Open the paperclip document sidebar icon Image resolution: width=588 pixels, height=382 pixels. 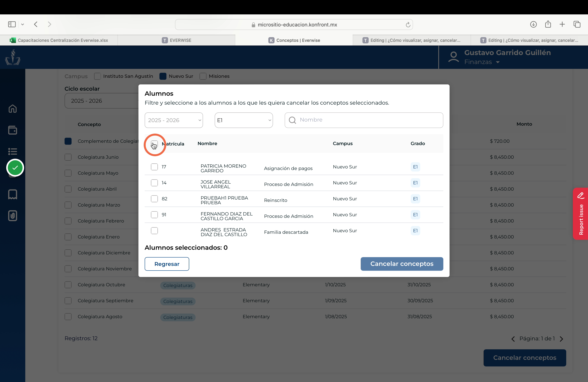[x=13, y=216]
